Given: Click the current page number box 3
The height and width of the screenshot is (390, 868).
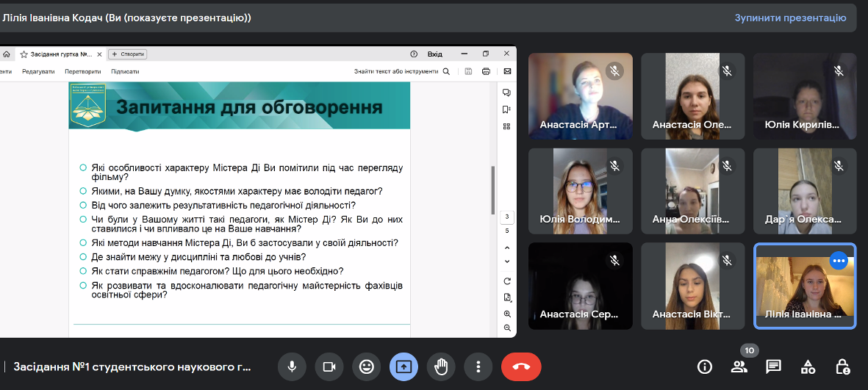Looking at the screenshot, I should tap(506, 216).
